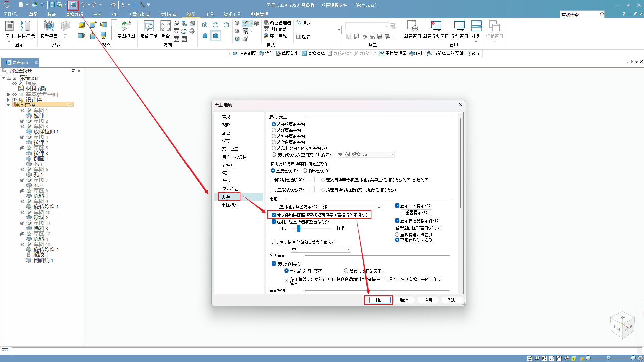Viewport: 644px width, 362px height.
Task: Toggle 使用预测命令 checkbox
Action: point(274,264)
